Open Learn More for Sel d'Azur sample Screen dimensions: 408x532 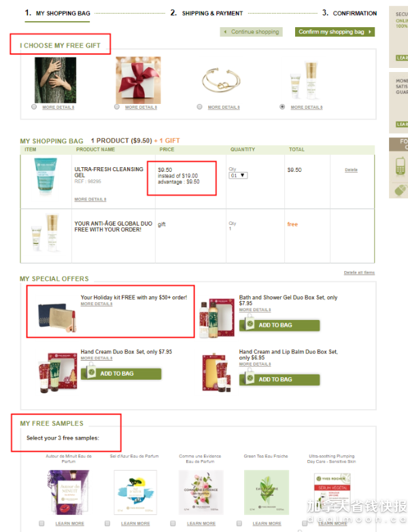[135, 524]
